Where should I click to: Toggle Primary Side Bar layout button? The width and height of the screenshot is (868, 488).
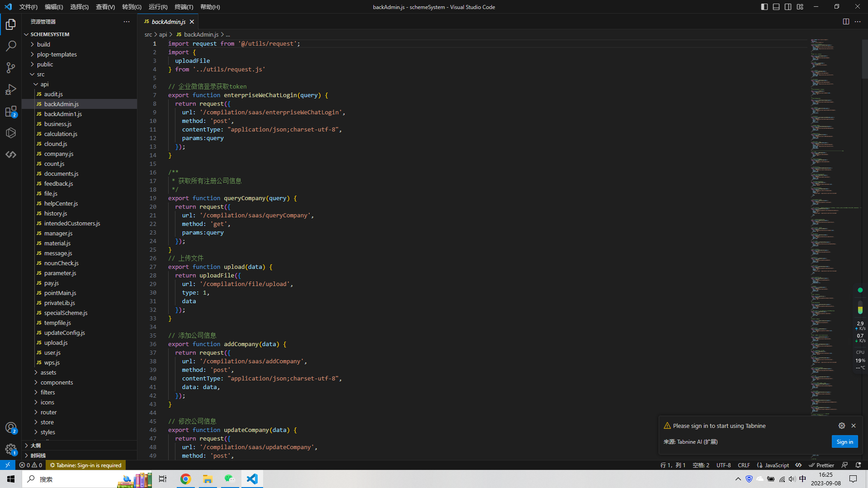[764, 7]
